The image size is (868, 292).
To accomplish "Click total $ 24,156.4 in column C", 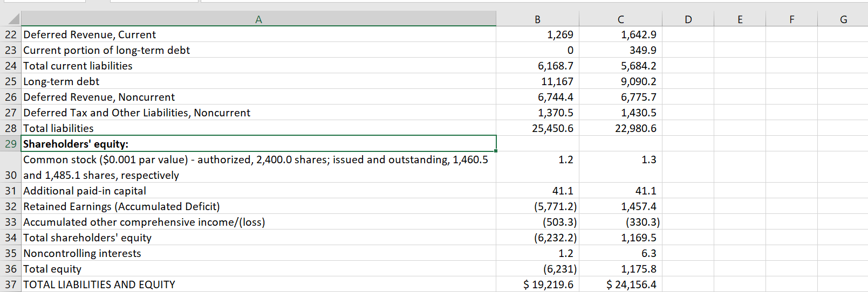I will pyautogui.click(x=620, y=284).
